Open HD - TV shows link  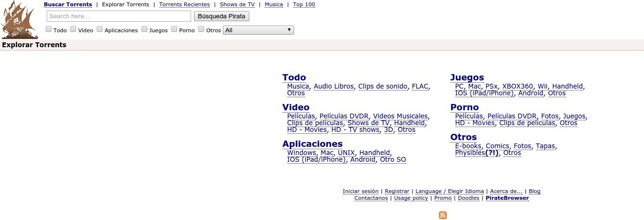point(356,130)
